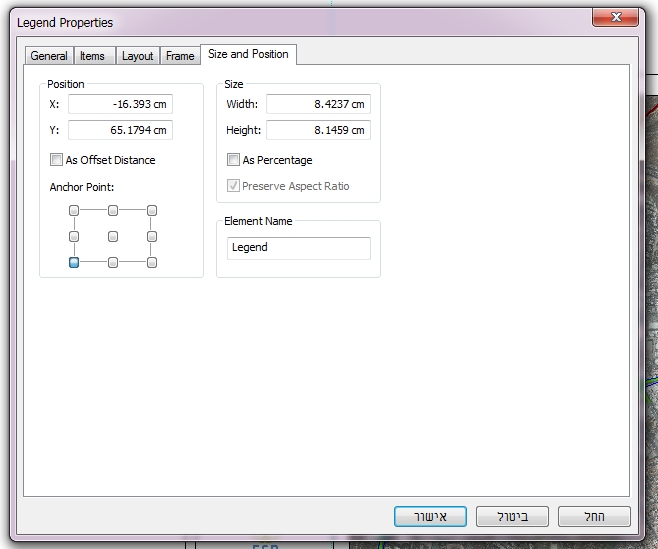The image size is (658, 549).
Task: Select the middle-right anchor point
Action: point(152,237)
